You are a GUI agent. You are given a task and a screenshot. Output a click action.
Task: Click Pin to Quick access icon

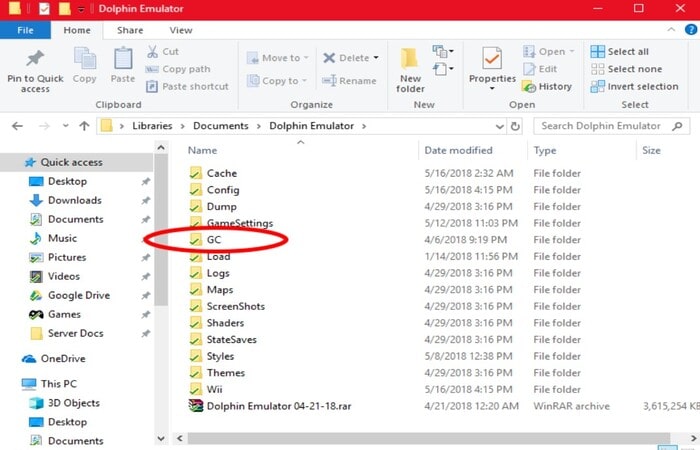pos(35,58)
